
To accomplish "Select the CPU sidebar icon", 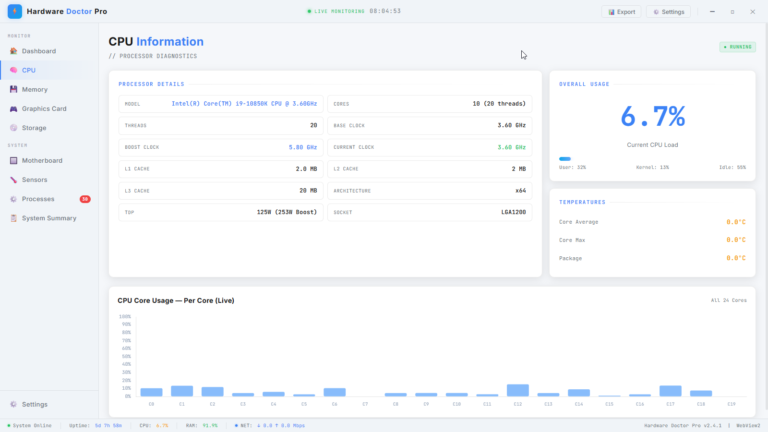I will [x=13, y=70].
